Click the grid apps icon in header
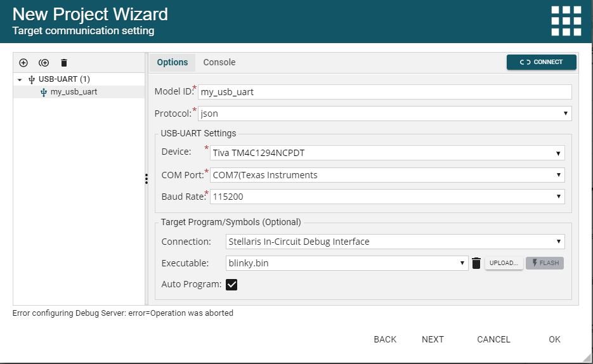This screenshot has height=364, width=593. [x=566, y=21]
